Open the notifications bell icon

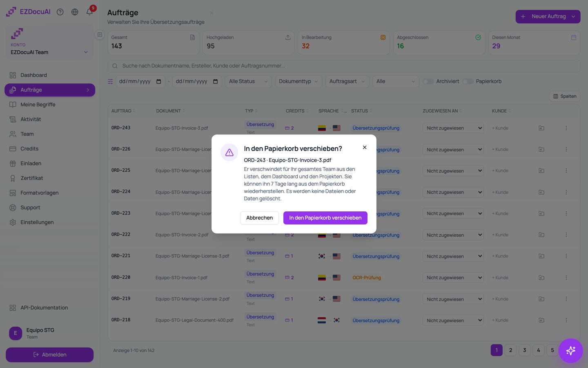tap(89, 12)
